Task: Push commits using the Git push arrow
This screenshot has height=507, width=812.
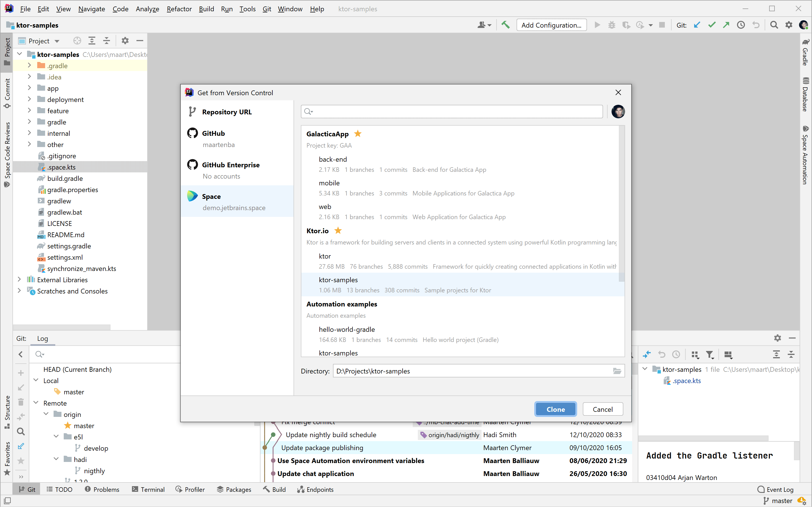Action: 726,25
